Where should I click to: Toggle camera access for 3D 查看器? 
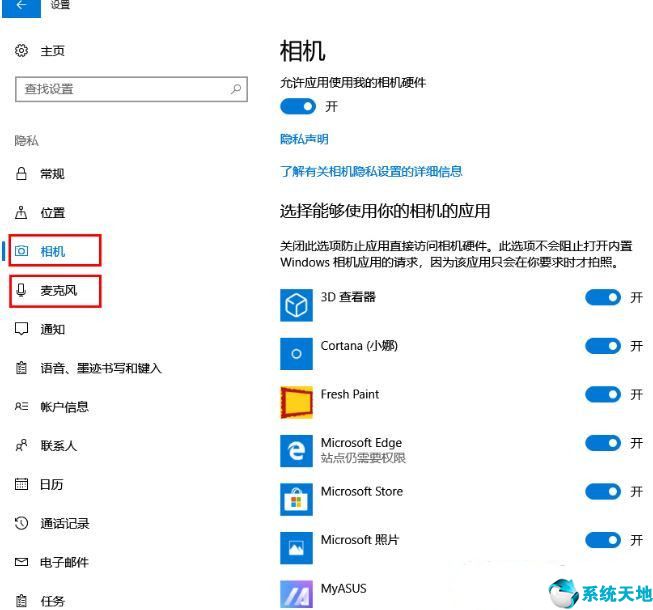[603, 297]
